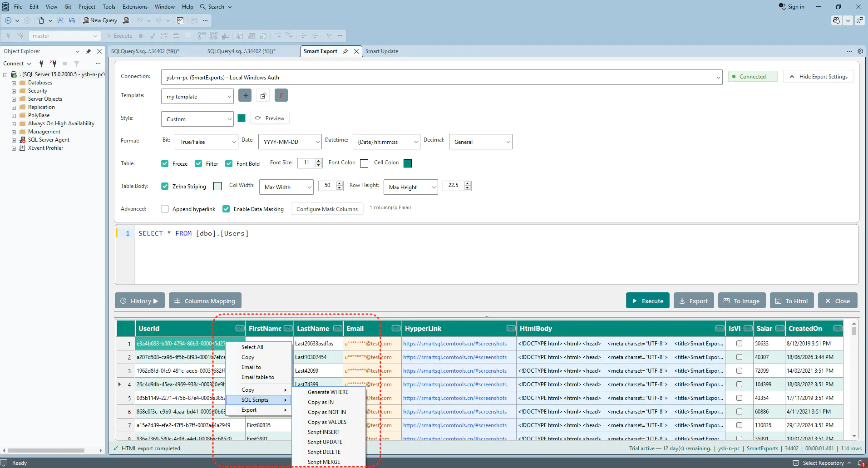This screenshot has height=468, width=868.
Task: Uncheck Zebra Striping
Action: coord(165,186)
